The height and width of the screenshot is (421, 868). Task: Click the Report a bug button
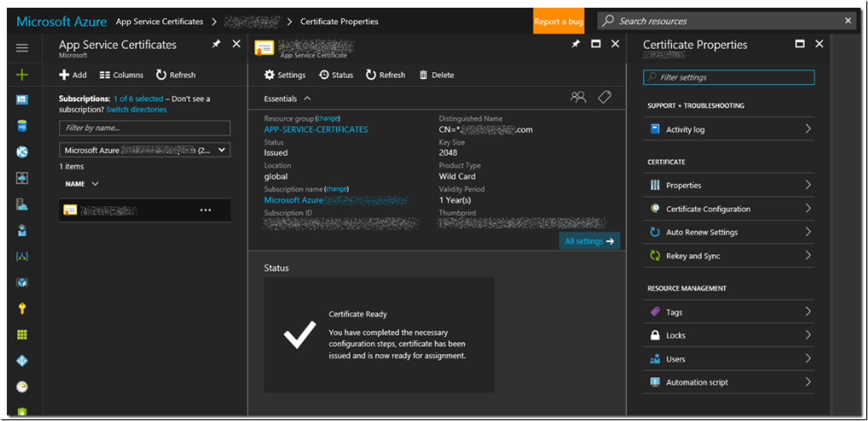click(x=558, y=21)
